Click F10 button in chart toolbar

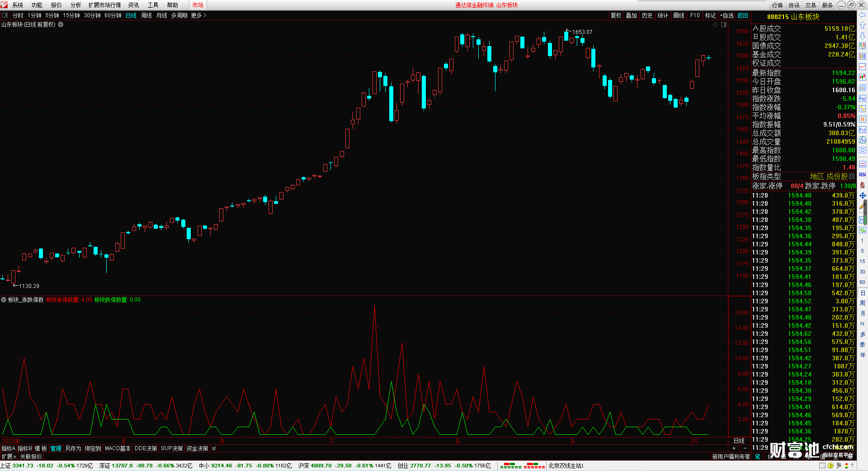tap(695, 15)
